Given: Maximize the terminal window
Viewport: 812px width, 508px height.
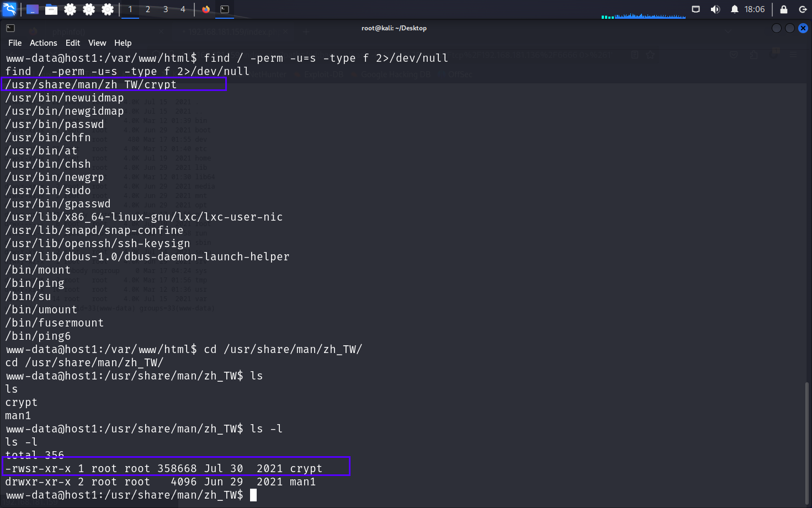Looking at the screenshot, I should click(790, 28).
